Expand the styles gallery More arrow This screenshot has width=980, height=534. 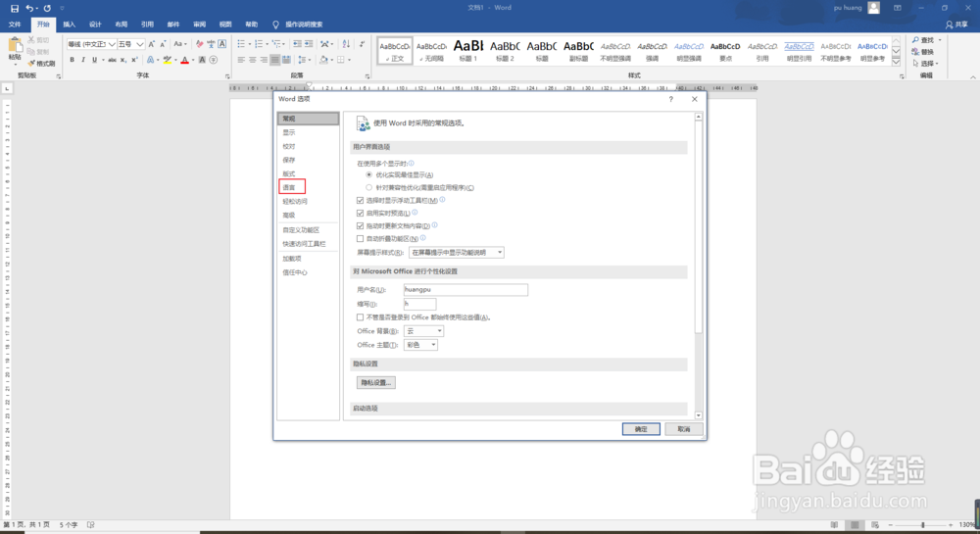(896, 62)
